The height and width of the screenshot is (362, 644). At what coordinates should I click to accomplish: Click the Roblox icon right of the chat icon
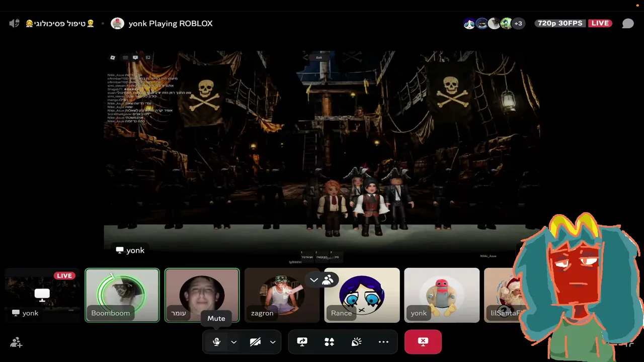[x=148, y=57]
